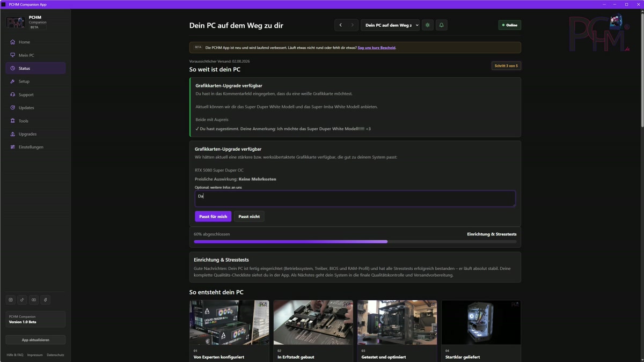This screenshot has height=362, width=644.
Task: Click the PCHM logo in the sidebar header
Action: (16, 22)
